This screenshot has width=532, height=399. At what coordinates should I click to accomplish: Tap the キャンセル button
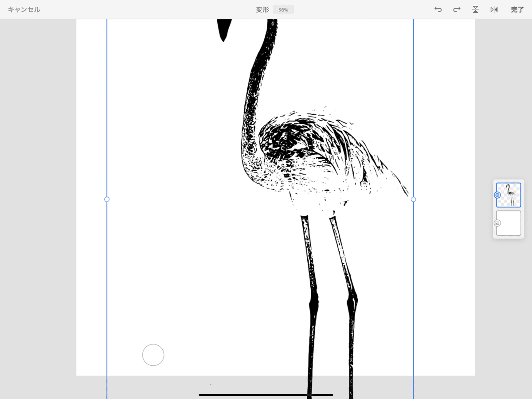coord(24,9)
